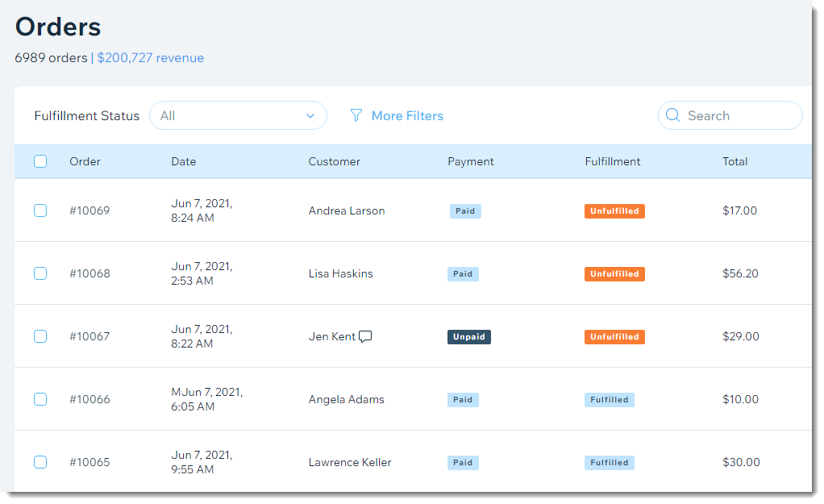Image resolution: width=824 pixels, height=504 pixels.
Task: Click the date Jun 7, 2021, 8:22 AM
Action: (202, 336)
